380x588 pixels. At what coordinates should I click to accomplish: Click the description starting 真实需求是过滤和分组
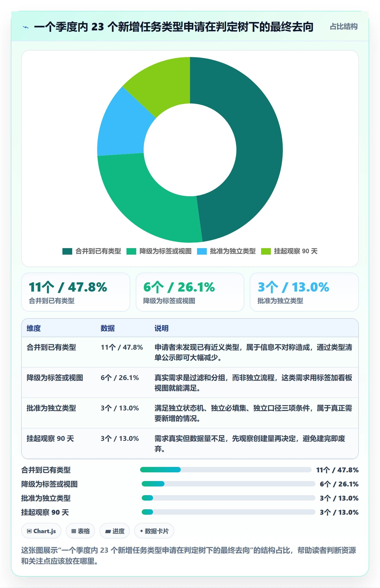[x=253, y=383]
